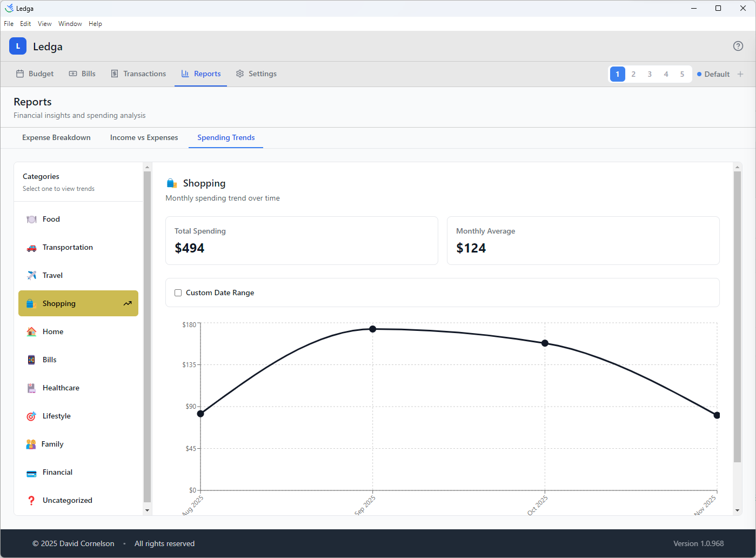Click the Financial credit card icon

(31, 473)
